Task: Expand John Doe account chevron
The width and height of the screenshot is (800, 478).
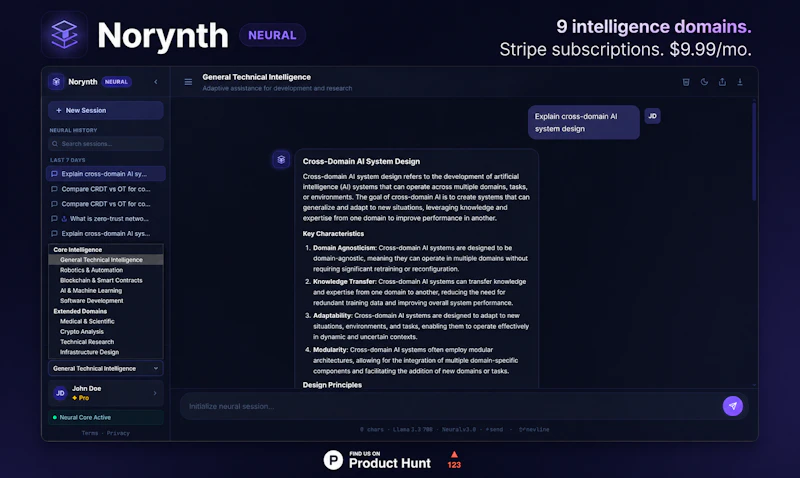Action: (x=155, y=393)
